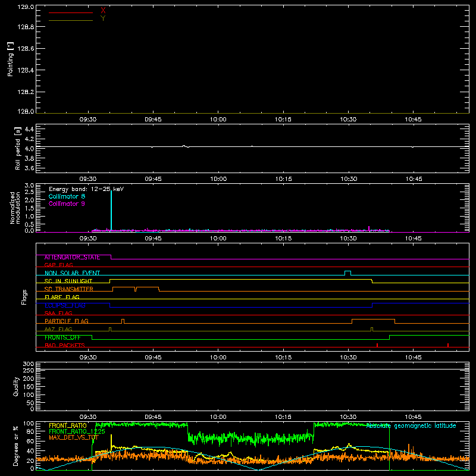476x476 pixels.
Task: Click the BAD_PACKETS flag label
Action: [65, 345]
